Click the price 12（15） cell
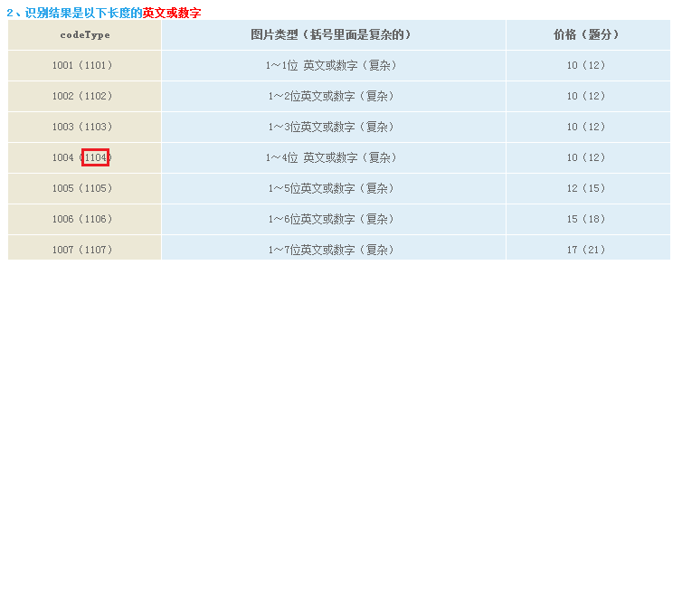The height and width of the screenshot is (616, 682). (x=587, y=189)
